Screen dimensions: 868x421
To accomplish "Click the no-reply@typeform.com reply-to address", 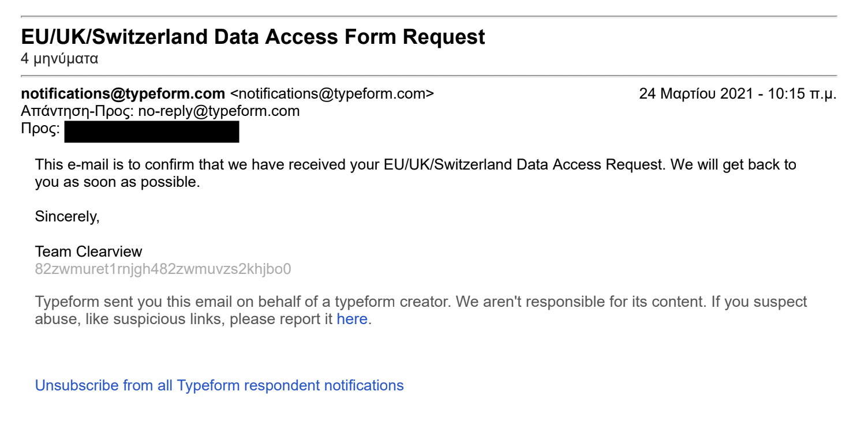I will (x=219, y=111).
